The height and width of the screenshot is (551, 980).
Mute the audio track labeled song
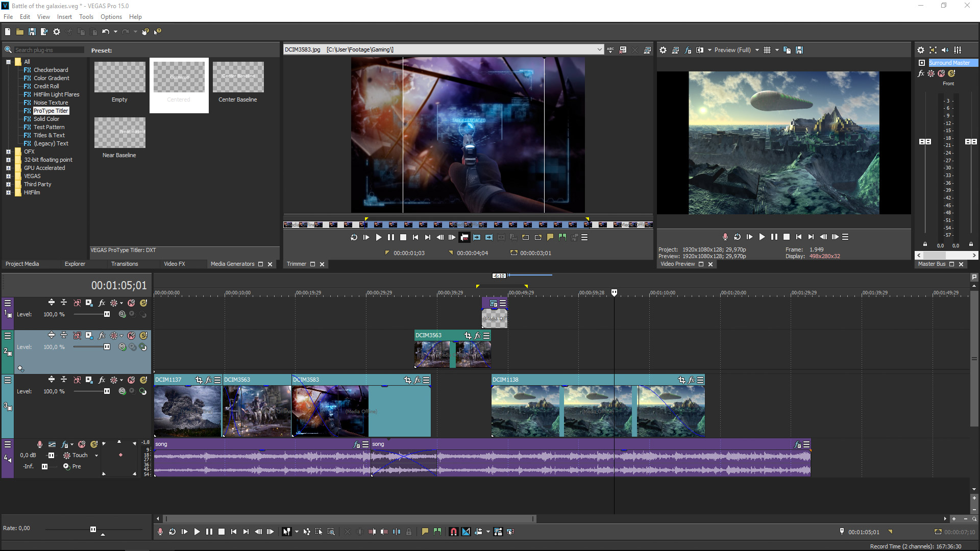[x=82, y=444]
